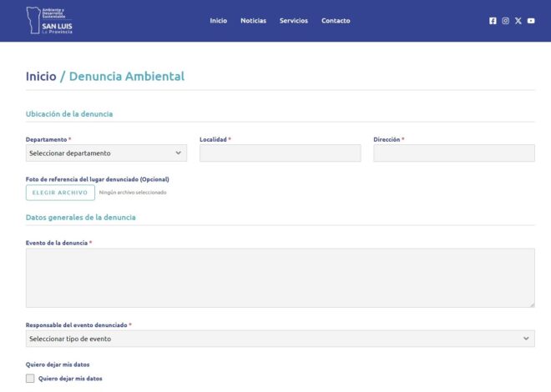Click the Ubicación de la denuncia heading
551x392 pixels.
click(69, 114)
